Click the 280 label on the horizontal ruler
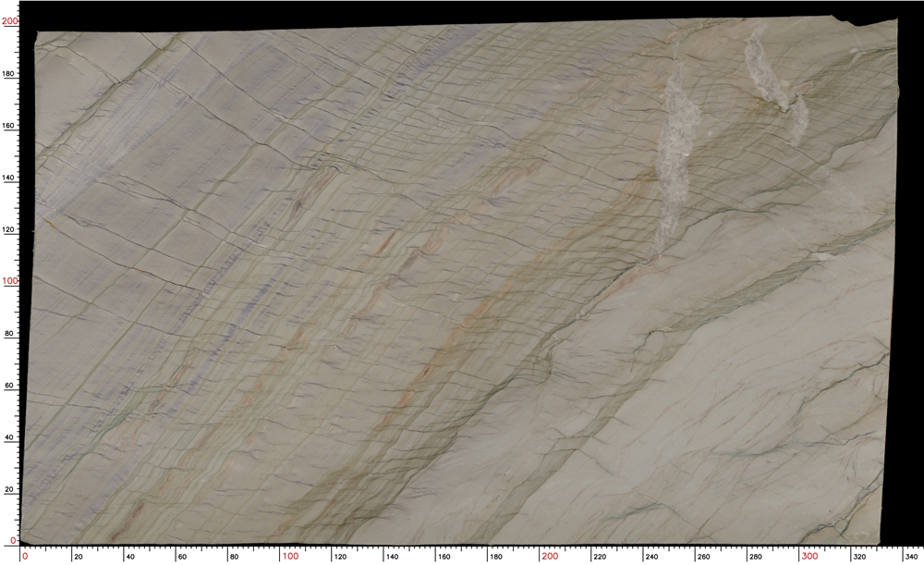 (755, 557)
